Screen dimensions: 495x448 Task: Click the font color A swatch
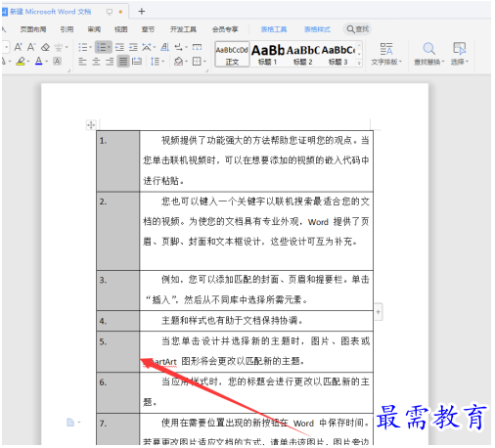(x=38, y=61)
